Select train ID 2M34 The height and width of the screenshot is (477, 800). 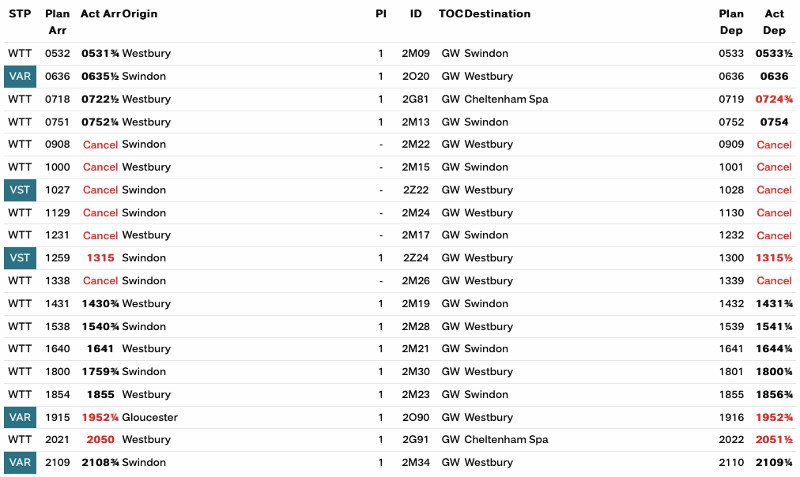415,462
